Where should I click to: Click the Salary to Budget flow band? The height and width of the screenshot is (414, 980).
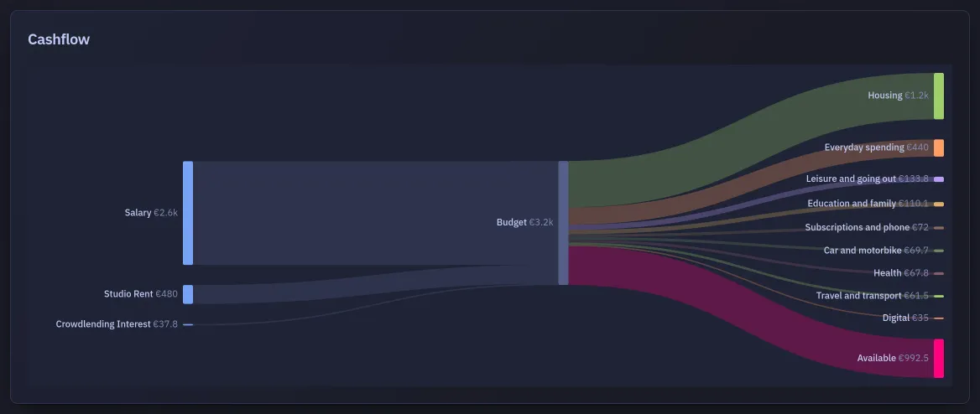375,213
